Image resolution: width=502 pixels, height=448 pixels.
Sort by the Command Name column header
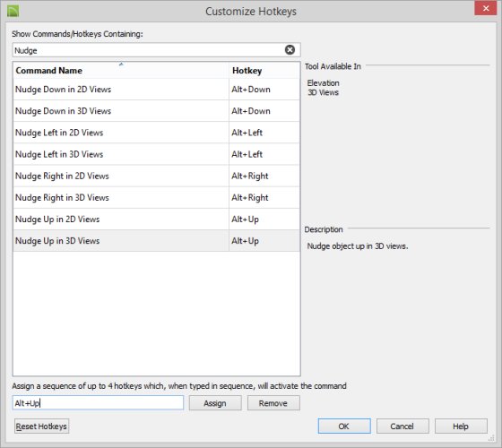pos(121,71)
